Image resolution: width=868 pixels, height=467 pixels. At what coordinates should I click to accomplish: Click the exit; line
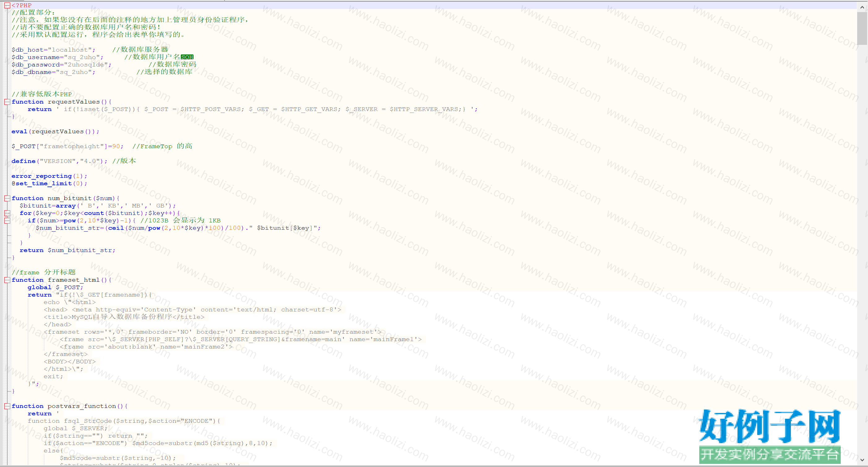(53, 376)
